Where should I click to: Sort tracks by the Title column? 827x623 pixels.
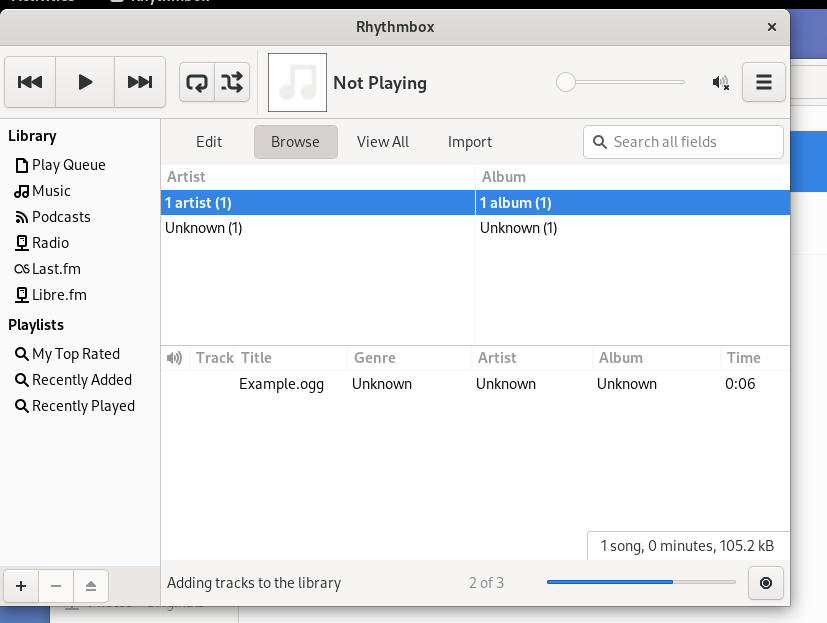[x=291, y=358]
